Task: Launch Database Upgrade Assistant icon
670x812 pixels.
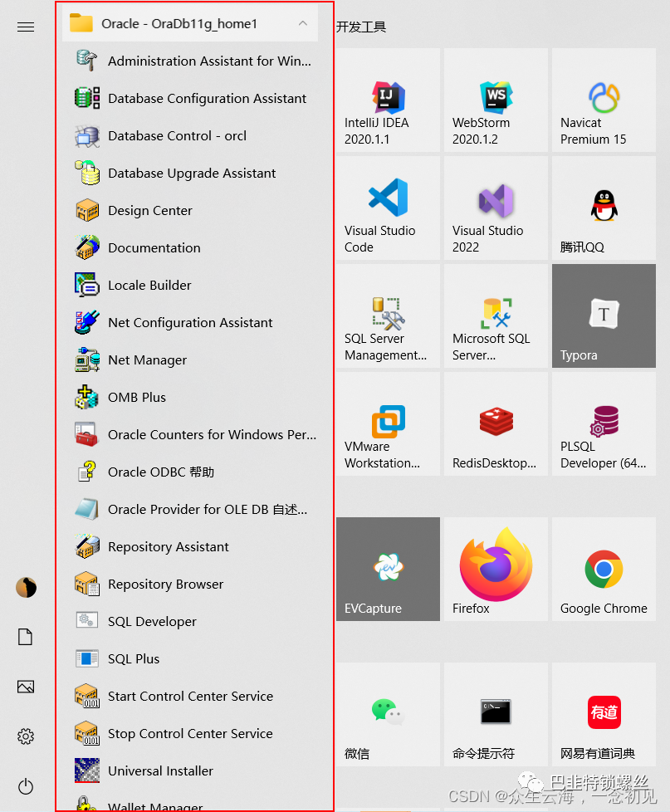Action: point(87,173)
